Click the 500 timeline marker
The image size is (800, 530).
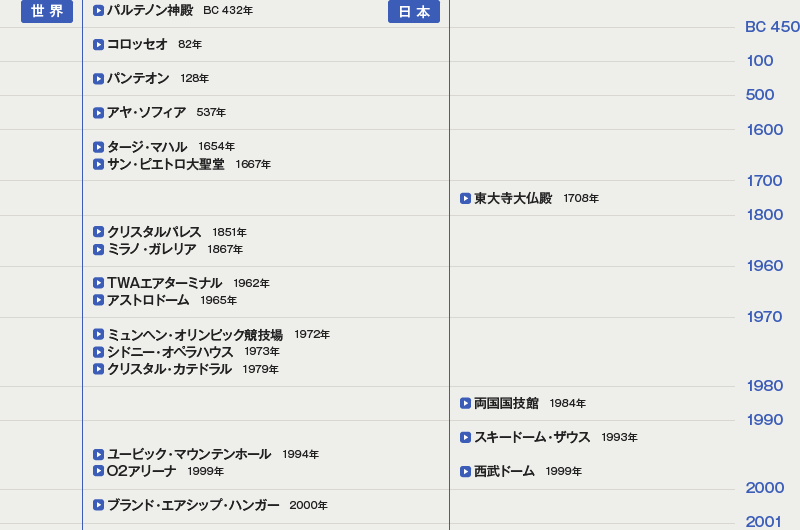760,95
